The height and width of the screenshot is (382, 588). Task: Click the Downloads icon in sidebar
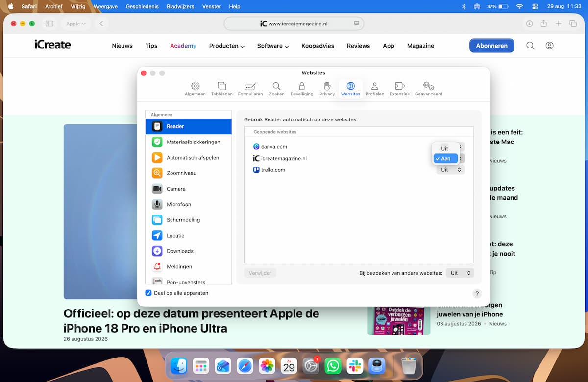tap(157, 251)
